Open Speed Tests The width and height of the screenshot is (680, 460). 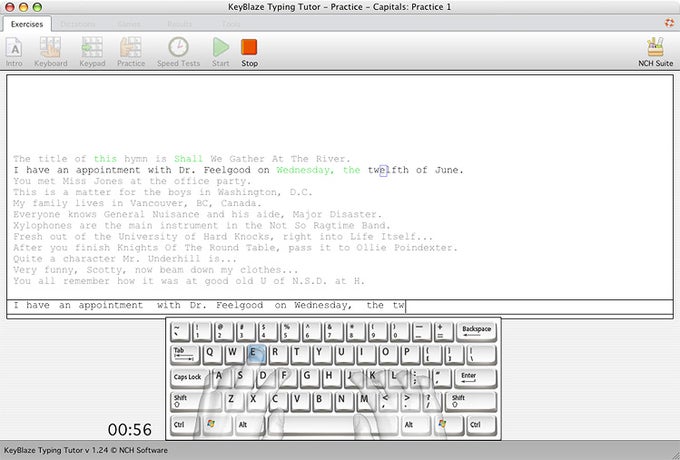[178, 52]
